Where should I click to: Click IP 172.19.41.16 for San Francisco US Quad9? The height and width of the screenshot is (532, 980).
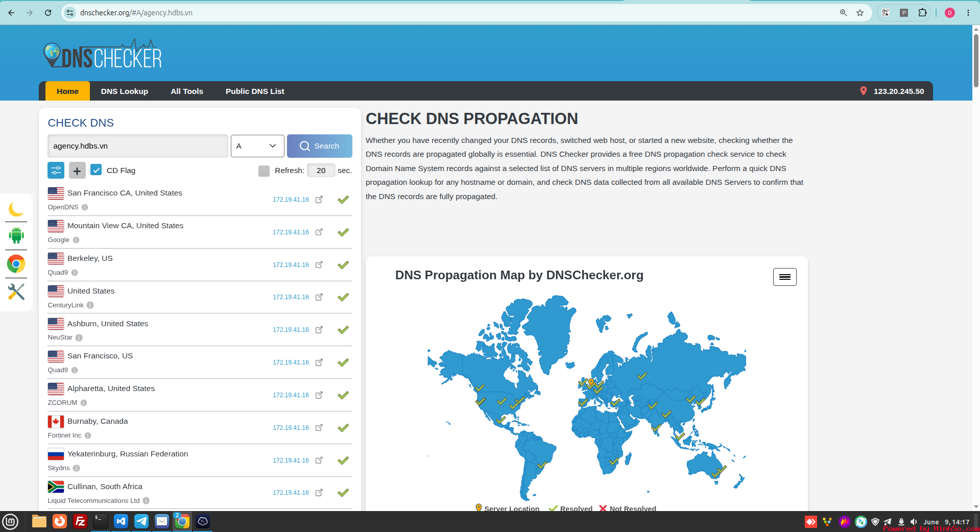[x=291, y=362]
